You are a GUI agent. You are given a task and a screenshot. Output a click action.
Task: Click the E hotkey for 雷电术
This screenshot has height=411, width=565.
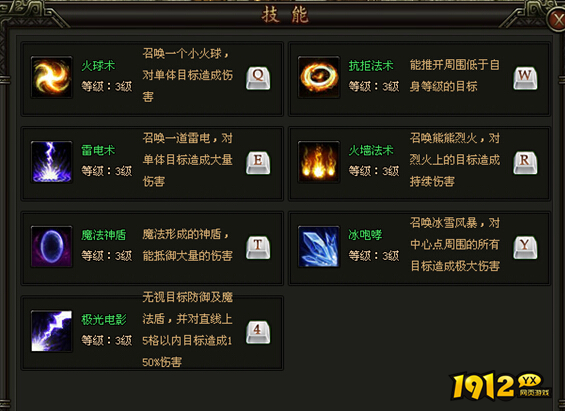258,163
